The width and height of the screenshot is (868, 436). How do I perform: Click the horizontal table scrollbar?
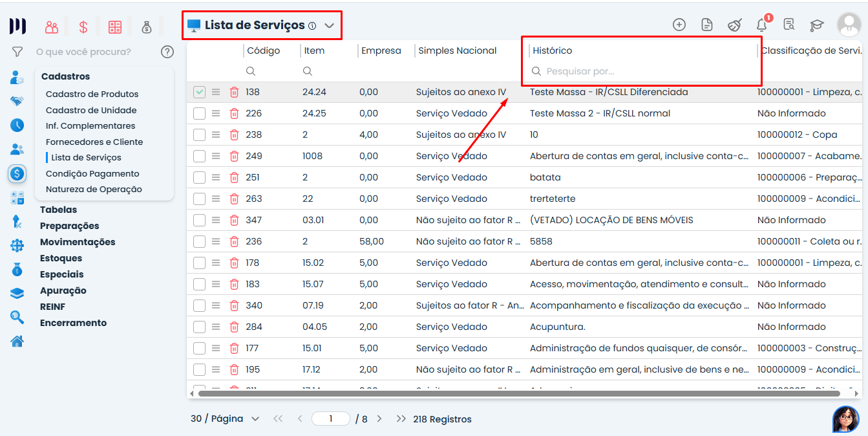click(x=519, y=393)
